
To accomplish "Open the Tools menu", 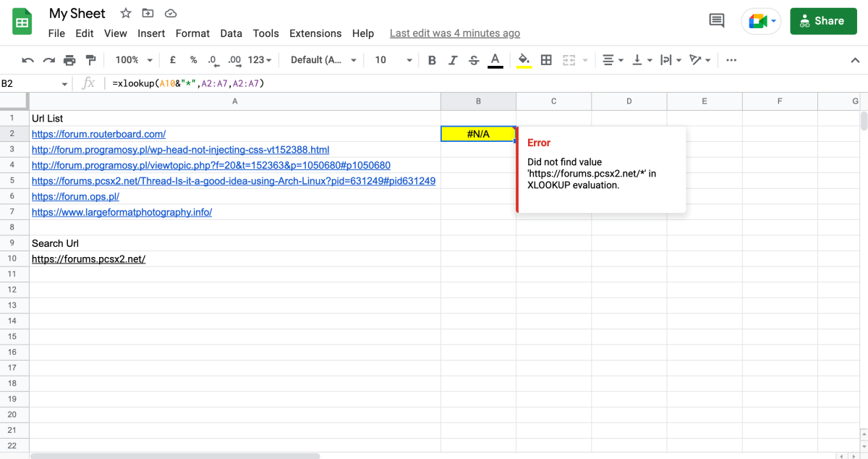I will (x=265, y=33).
